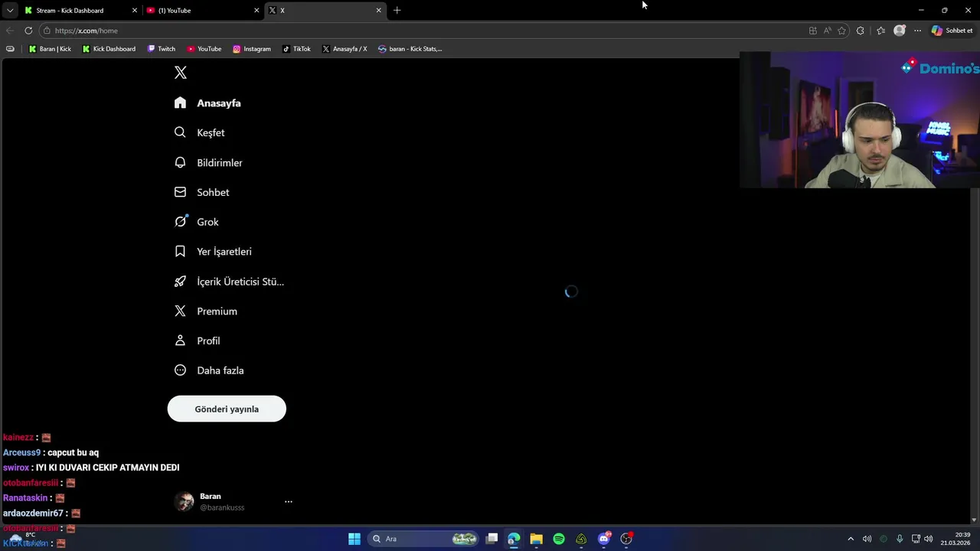Image resolution: width=980 pixels, height=551 pixels.
Task: Open the network tray icon
Action: click(x=916, y=539)
